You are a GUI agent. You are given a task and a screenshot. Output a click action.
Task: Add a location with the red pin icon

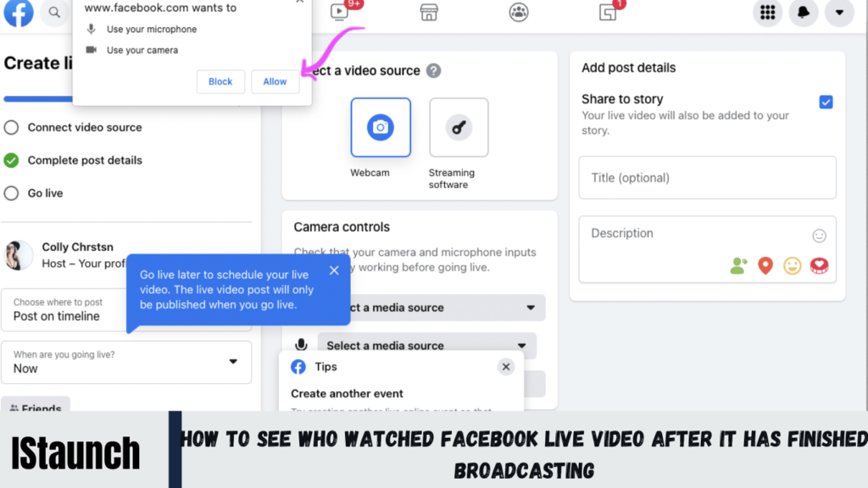click(x=765, y=265)
